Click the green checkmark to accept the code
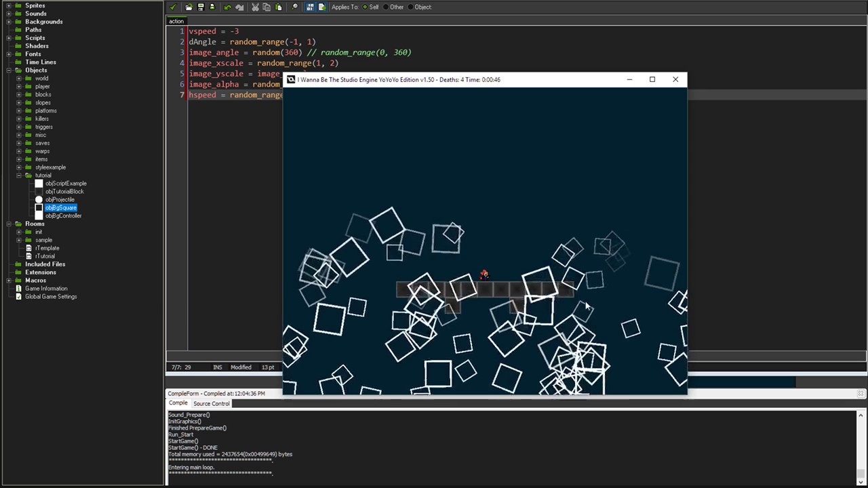The height and width of the screenshot is (488, 868). point(173,7)
